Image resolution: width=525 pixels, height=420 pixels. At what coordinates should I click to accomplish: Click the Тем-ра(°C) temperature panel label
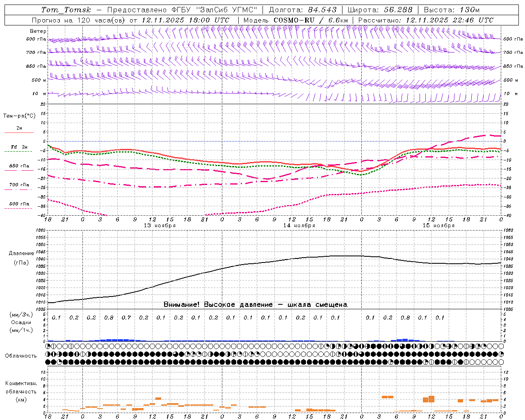[x=19, y=116]
